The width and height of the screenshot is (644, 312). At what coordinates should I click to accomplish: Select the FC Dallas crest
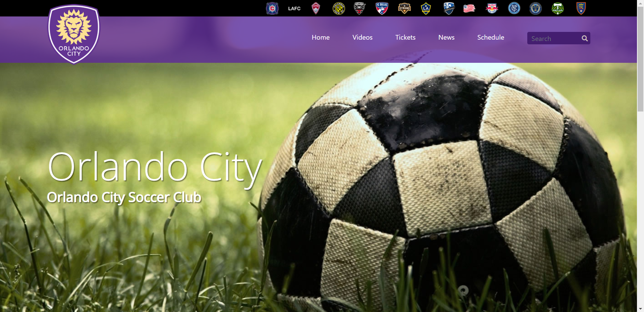tap(382, 8)
